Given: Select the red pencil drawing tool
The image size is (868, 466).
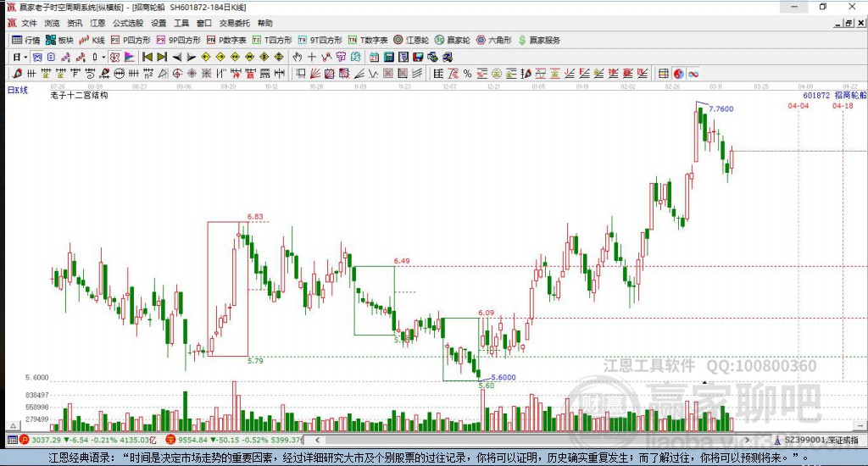Looking at the screenshot, I should (x=17, y=74).
